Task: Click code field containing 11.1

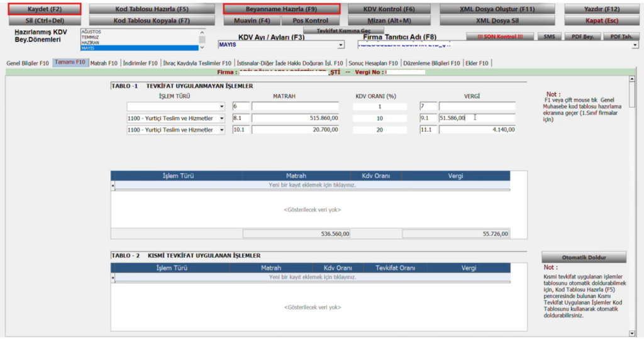Action: click(x=428, y=130)
